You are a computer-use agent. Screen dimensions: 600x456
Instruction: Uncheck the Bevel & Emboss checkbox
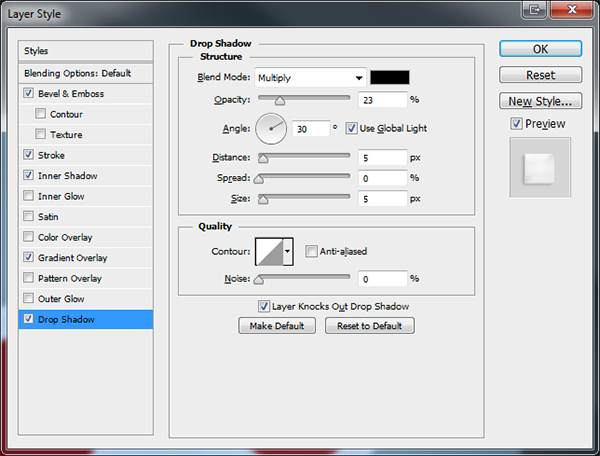[x=28, y=93]
